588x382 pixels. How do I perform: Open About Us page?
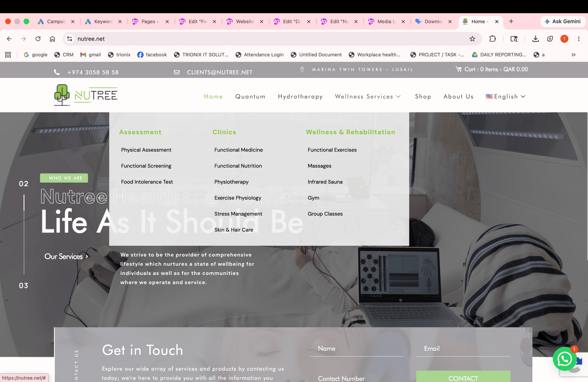(x=458, y=97)
